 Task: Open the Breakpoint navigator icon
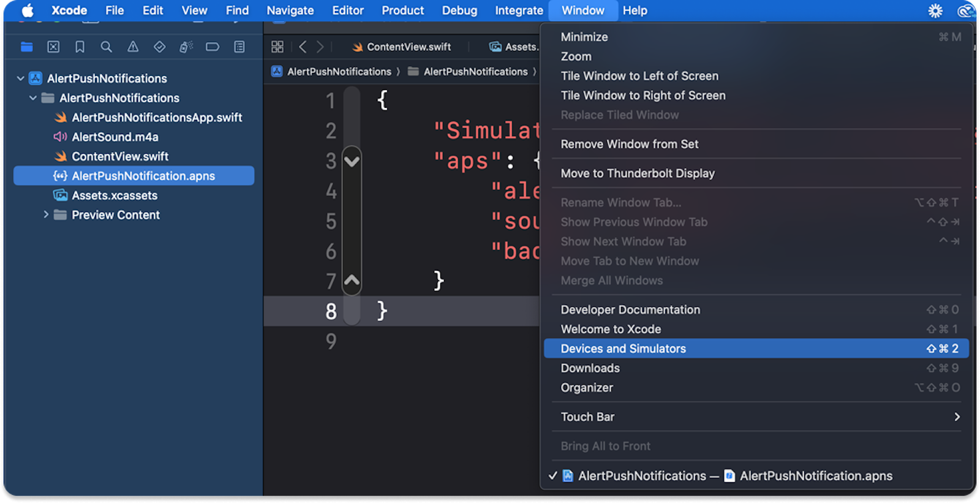(213, 47)
